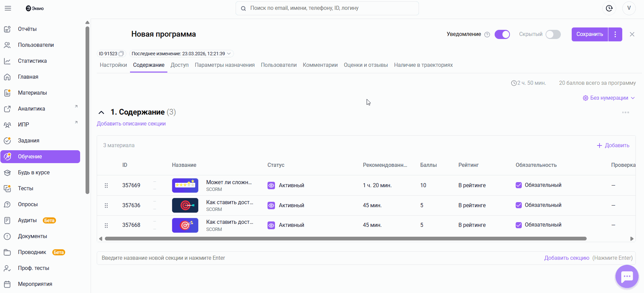Open the Без нумерации dropdown
The height and width of the screenshot is (293, 644).
point(609,98)
